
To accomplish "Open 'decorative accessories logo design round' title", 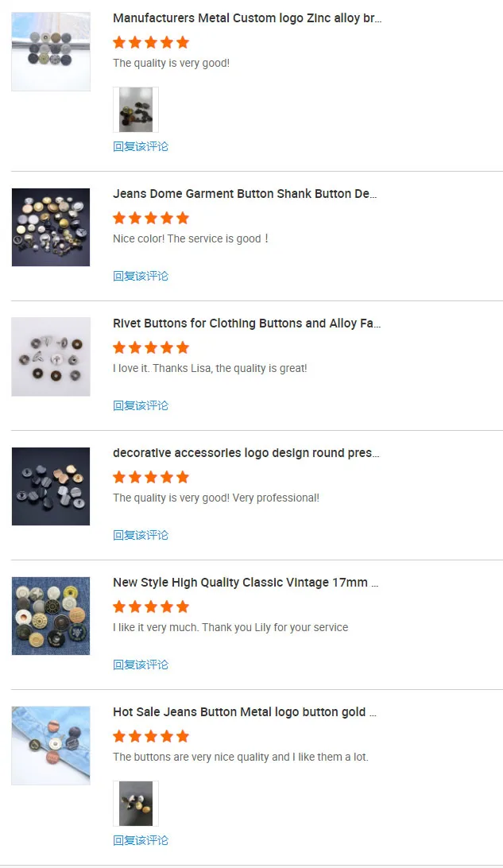I will tap(246, 453).
